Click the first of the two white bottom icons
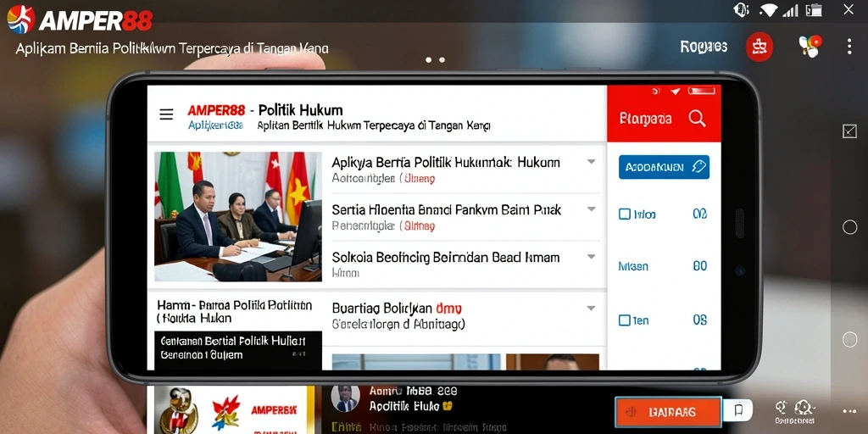This screenshot has width=868, height=434. coord(781,408)
